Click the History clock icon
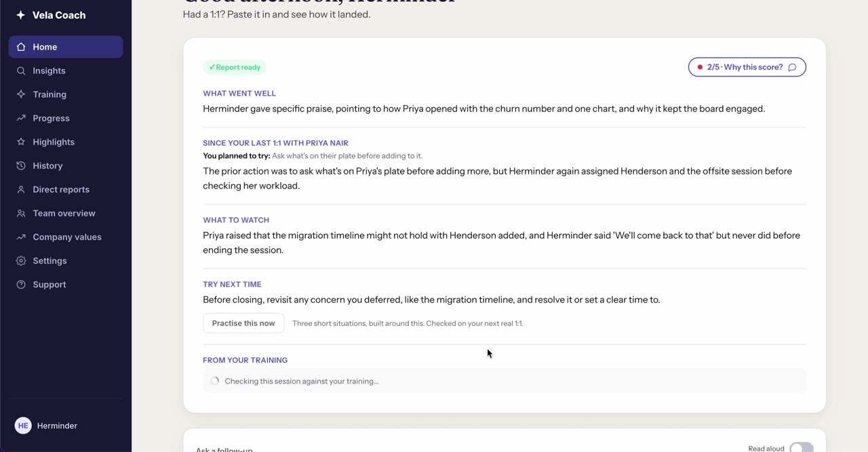 coord(21,166)
